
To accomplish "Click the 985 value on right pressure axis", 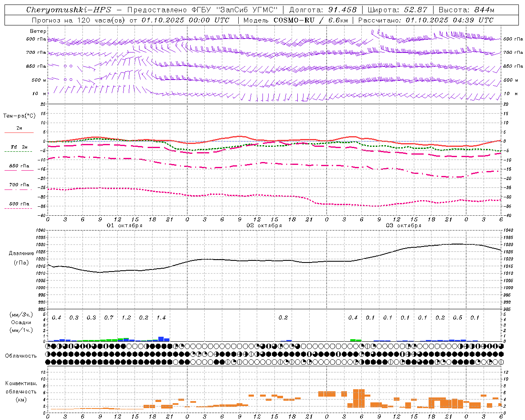I will coord(508,309).
